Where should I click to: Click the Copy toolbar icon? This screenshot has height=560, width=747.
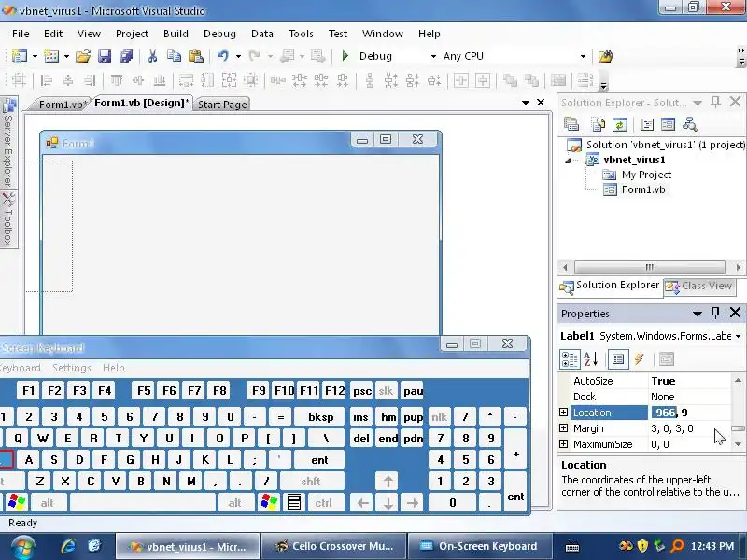pos(174,56)
